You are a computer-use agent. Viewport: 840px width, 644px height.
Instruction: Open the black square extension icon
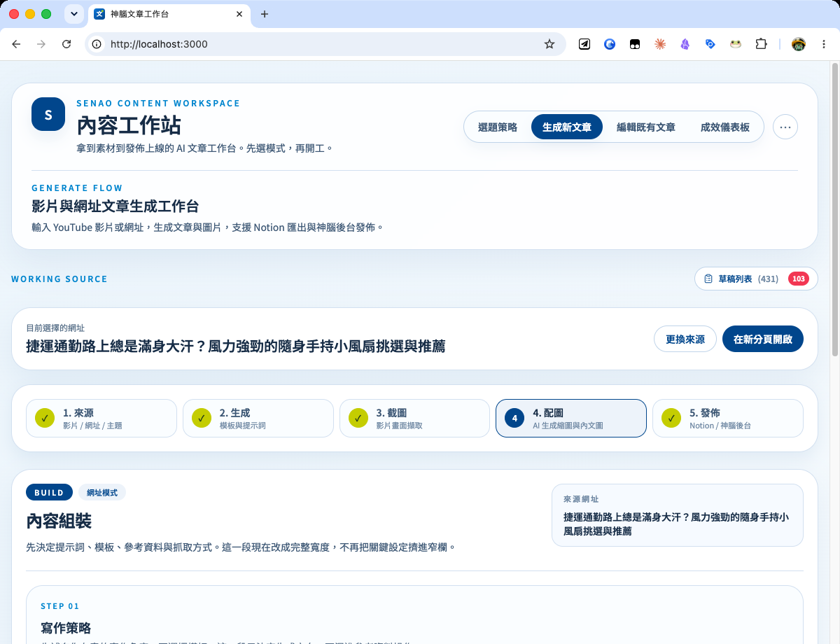[x=635, y=44]
